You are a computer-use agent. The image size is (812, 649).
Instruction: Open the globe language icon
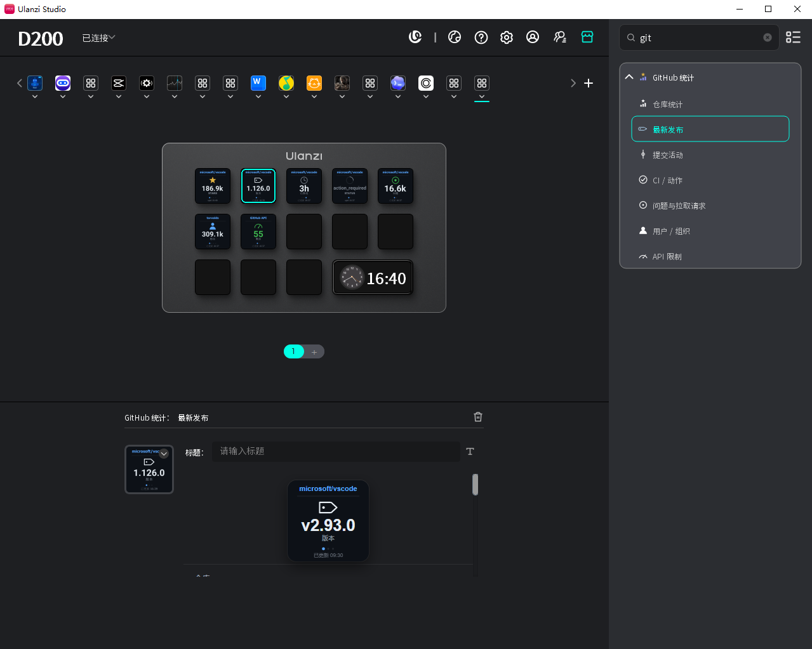click(455, 37)
